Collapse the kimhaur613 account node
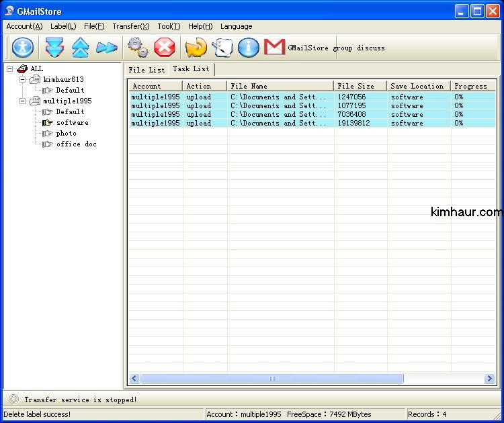Screen dimensions: 504x423 click(x=22, y=79)
